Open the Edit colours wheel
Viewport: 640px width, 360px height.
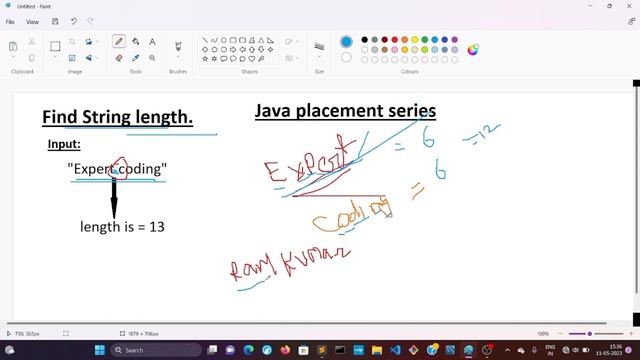tap(473, 50)
